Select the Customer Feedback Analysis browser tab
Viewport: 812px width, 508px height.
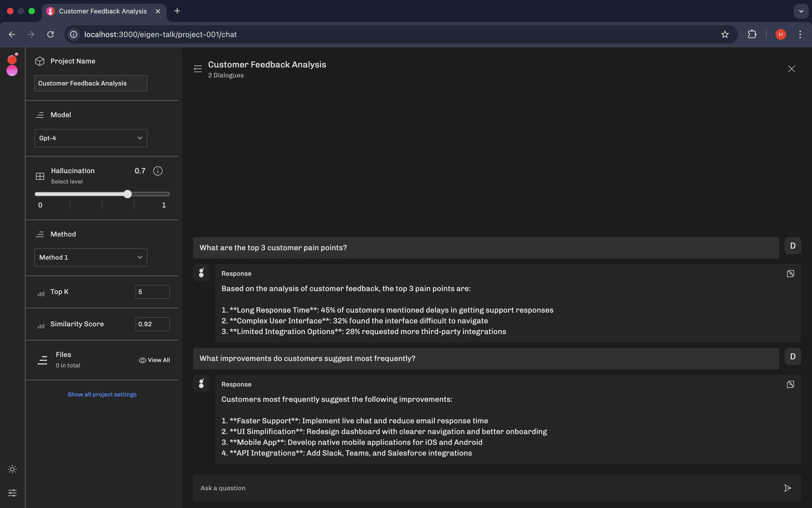[x=104, y=11]
